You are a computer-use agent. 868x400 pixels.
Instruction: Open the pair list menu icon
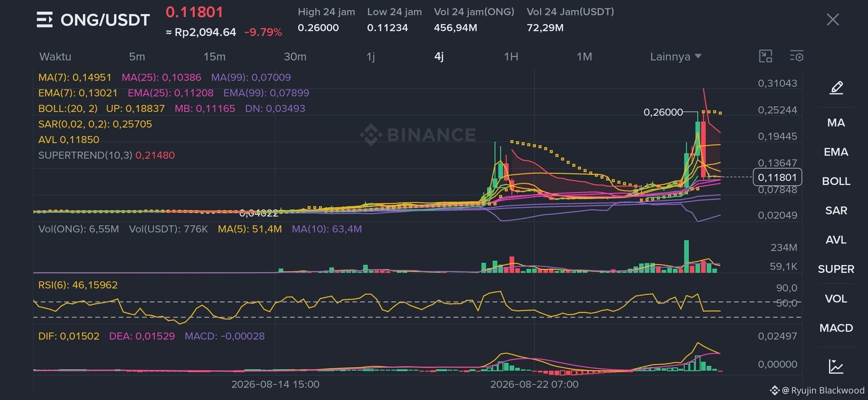point(45,20)
